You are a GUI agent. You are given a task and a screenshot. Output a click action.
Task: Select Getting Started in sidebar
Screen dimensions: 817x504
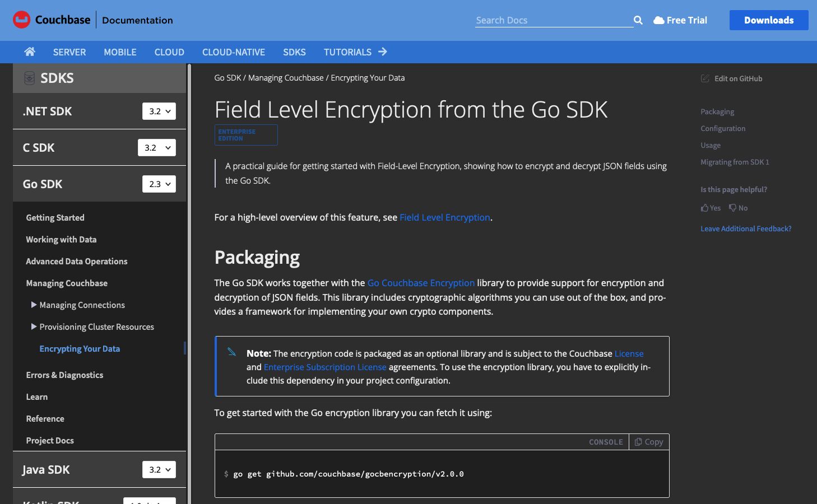pos(55,217)
